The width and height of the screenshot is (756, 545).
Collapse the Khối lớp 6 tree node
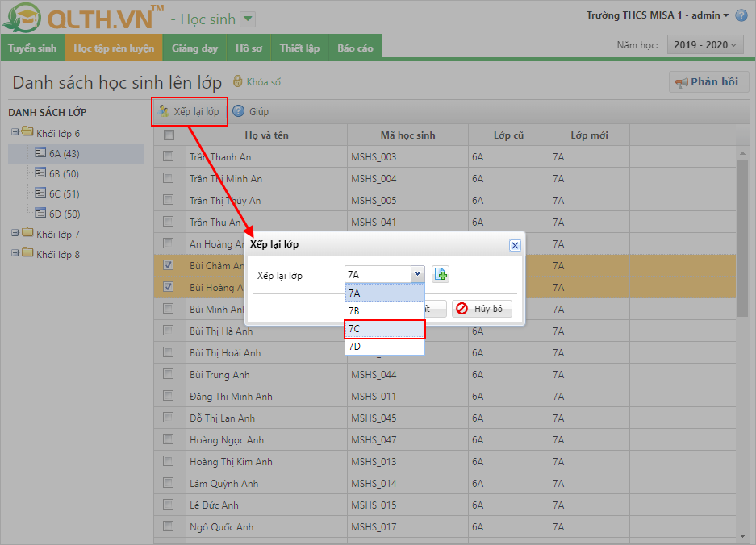pyautogui.click(x=15, y=132)
